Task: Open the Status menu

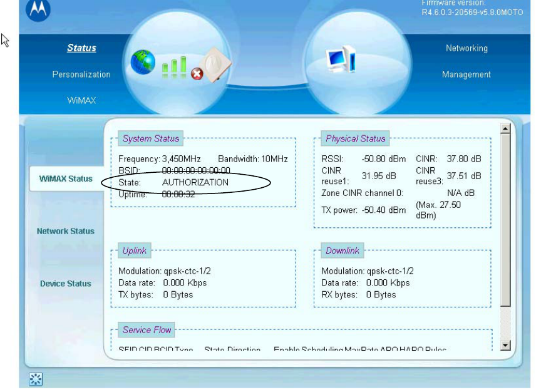Action: pos(81,48)
